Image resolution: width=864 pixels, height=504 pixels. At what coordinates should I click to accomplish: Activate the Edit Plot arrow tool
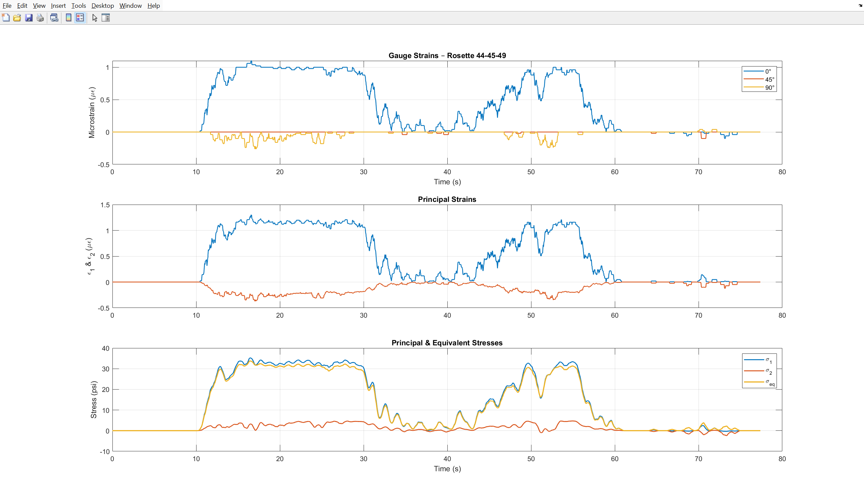click(x=95, y=18)
